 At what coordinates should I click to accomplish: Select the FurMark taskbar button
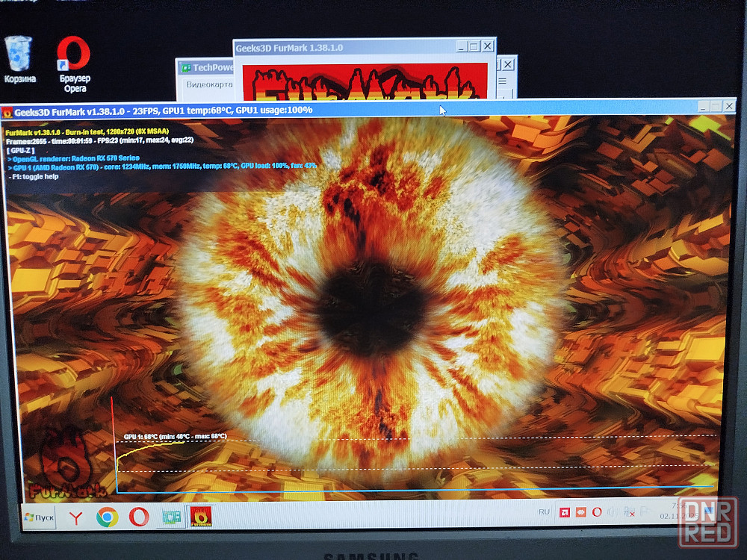[200, 516]
